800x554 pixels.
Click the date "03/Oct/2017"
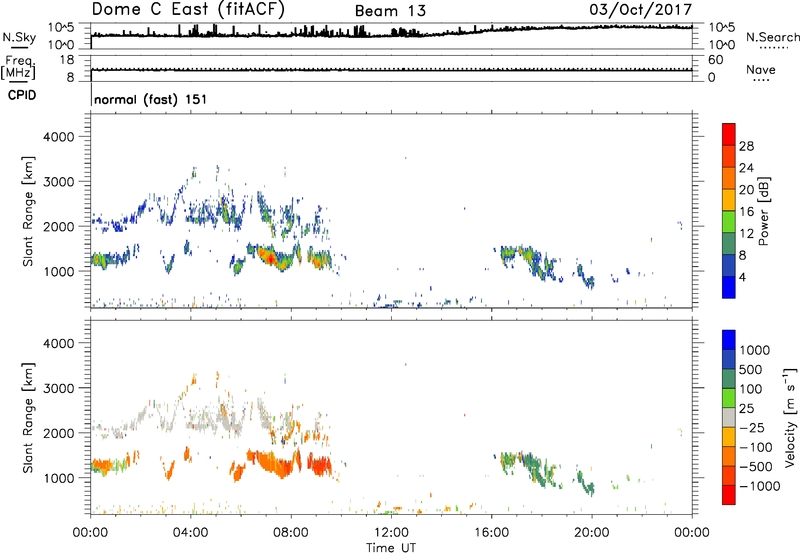[641, 9]
